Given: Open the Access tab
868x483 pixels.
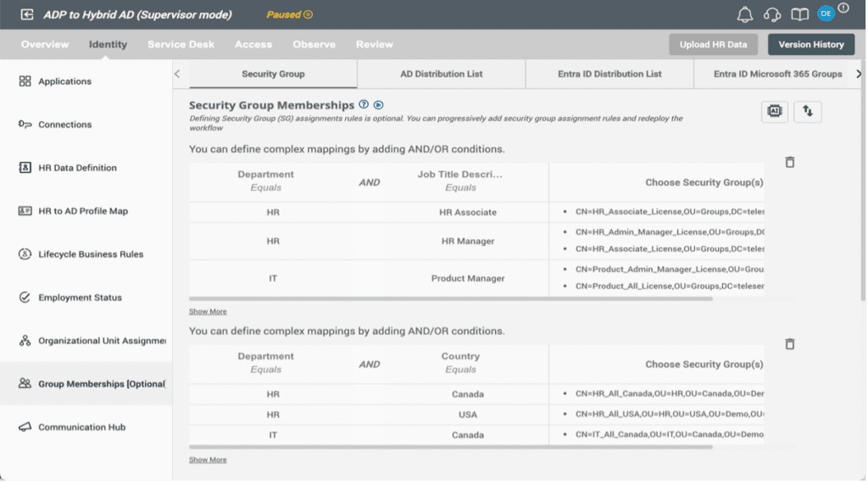Looking at the screenshot, I should (x=253, y=44).
